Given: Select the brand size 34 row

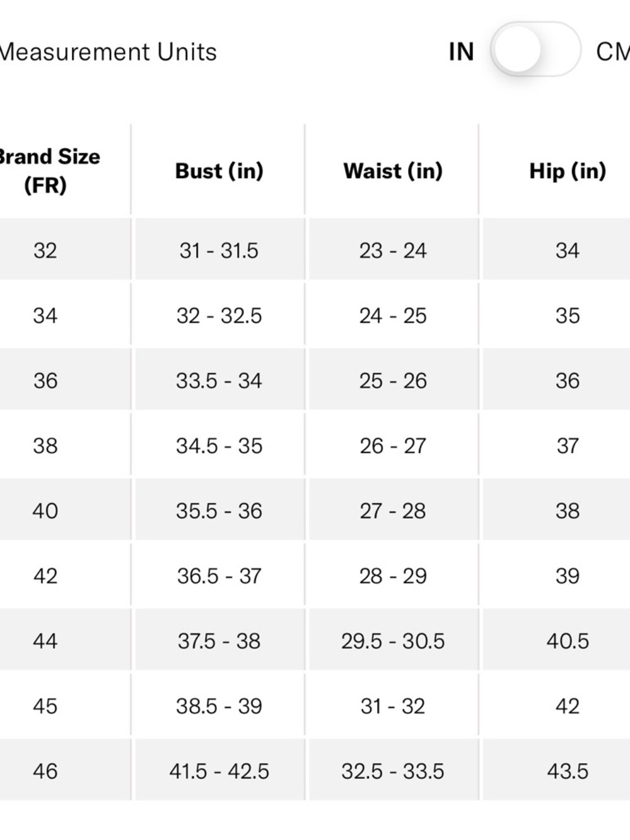Looking at the screenshot, I should click(x=315, y=315).
